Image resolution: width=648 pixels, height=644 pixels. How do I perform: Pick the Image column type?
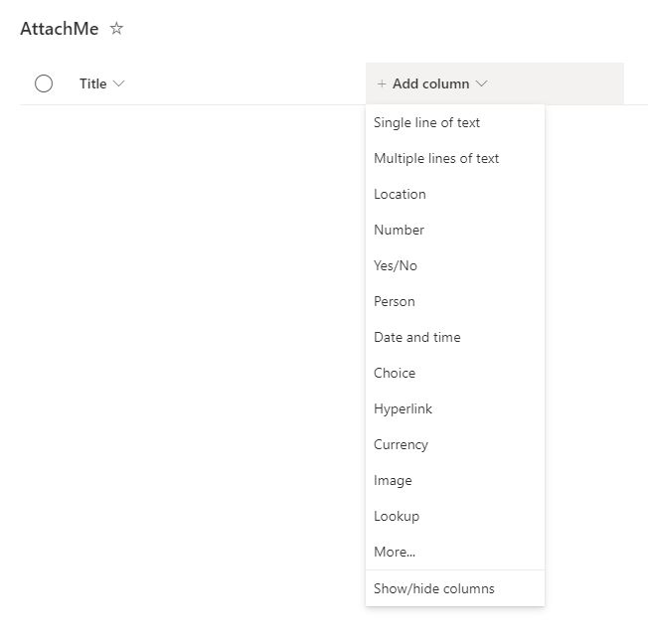pos(393,480)
